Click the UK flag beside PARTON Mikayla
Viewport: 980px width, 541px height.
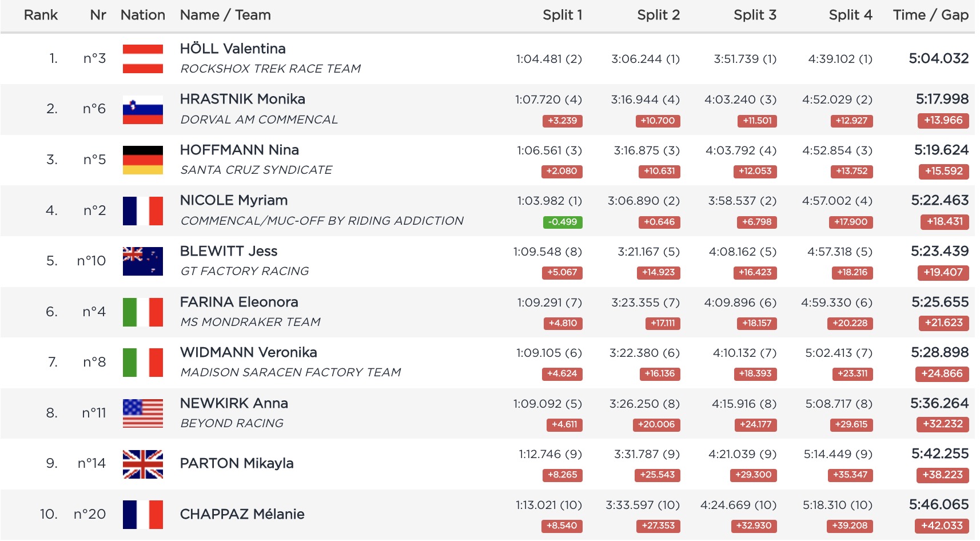tap(142, 464)
